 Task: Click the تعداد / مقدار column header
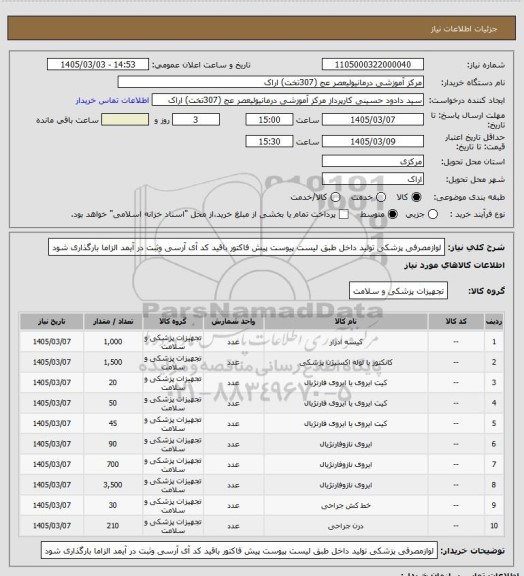[x=113, y=322]
